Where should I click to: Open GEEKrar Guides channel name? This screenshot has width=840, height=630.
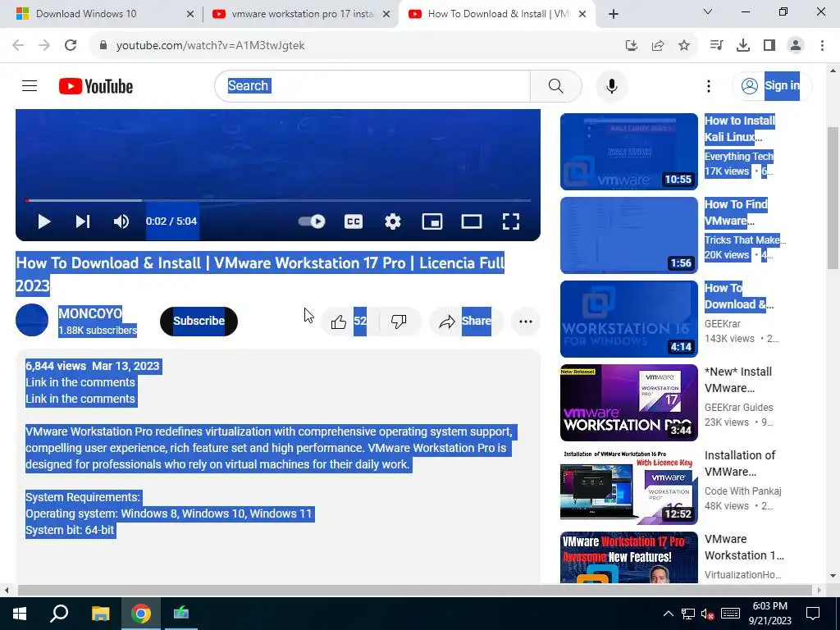(739, 407)
